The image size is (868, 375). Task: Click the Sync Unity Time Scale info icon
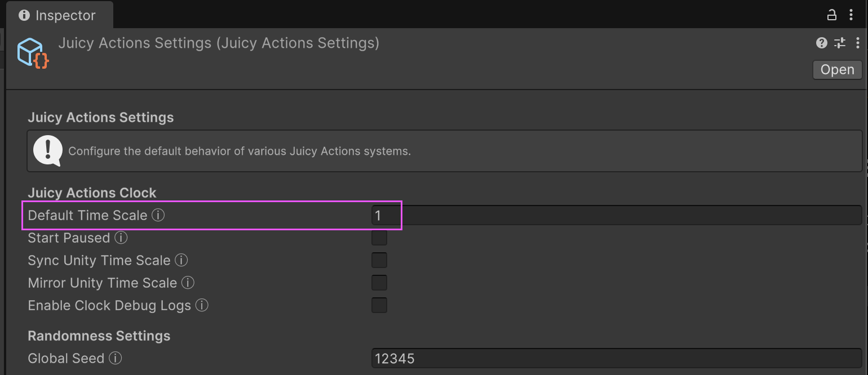point(181,260)
